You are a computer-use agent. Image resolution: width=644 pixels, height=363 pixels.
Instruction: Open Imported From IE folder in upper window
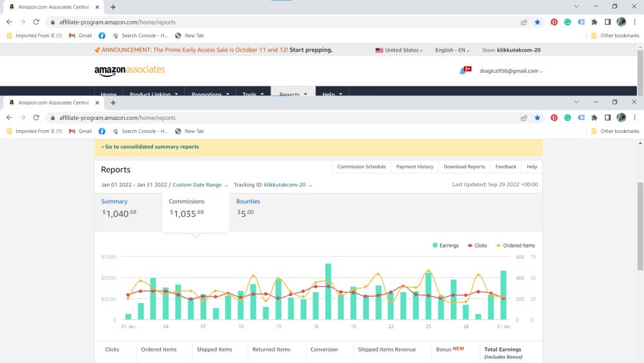pos(34,35)
